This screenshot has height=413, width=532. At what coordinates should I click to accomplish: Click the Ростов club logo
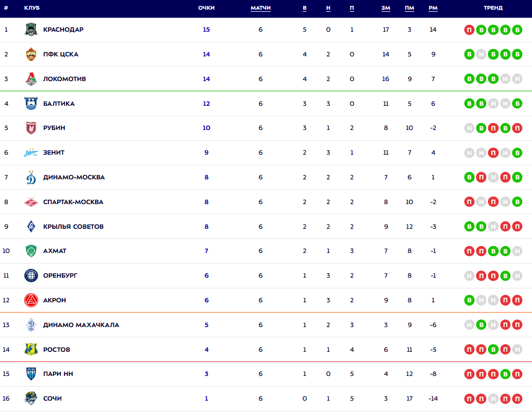(31, 350)
